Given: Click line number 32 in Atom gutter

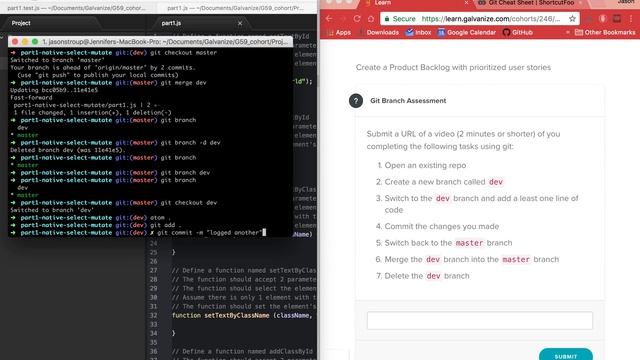Looking at the screenshot, I should click(x=153, y=316).
